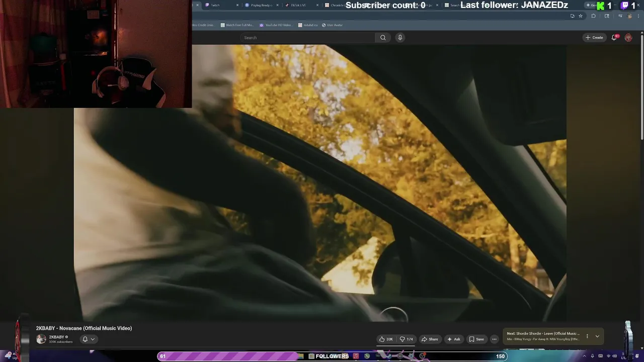644x362 pixels.
Task: Show hidden system tray icons chevron
Action: (584, 356)
